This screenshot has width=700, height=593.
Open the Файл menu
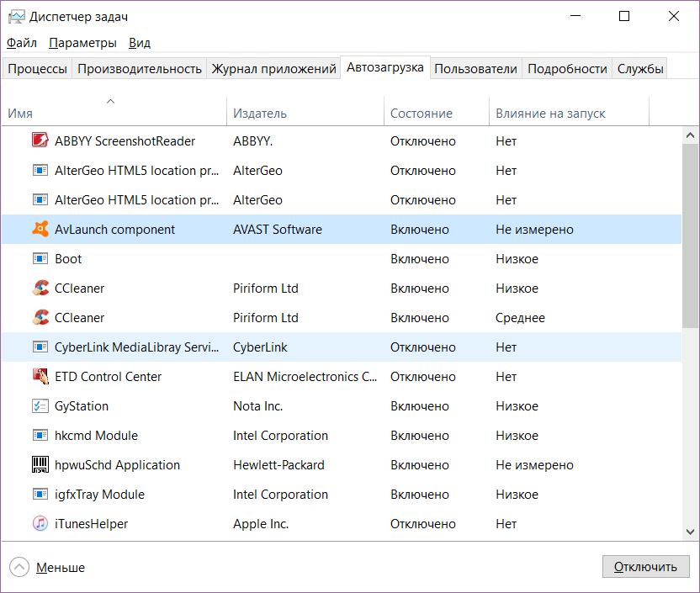pyautogui.click(x=21, y=43)
